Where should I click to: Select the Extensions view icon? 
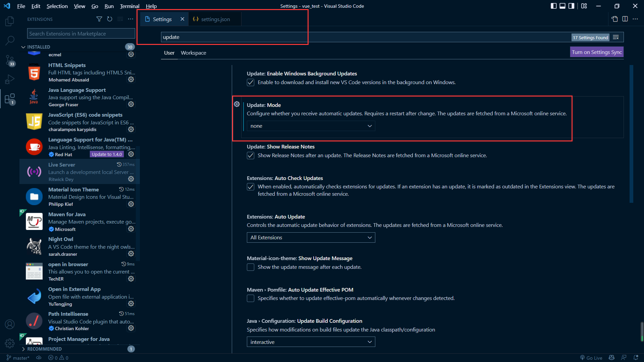click(10, 99)
